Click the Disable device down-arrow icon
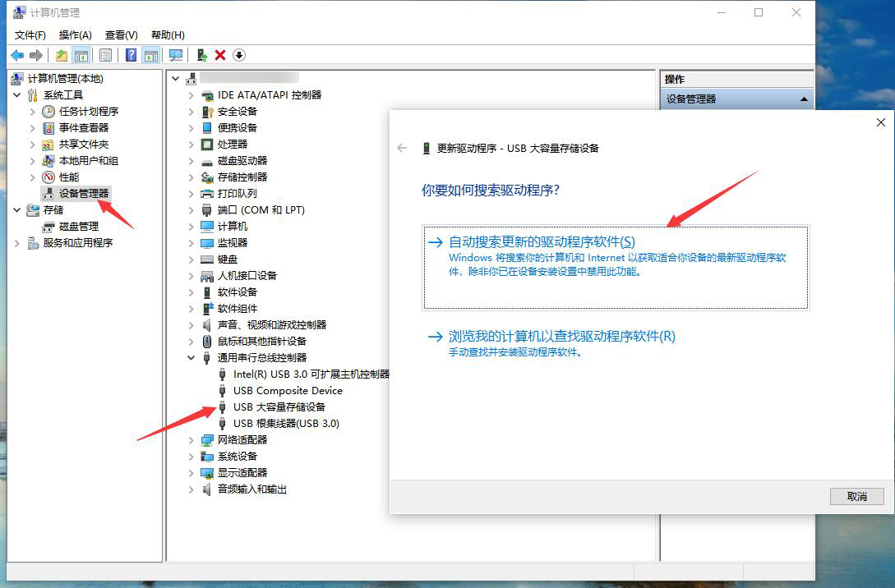 pyautogui.click(x=239, y=55)
